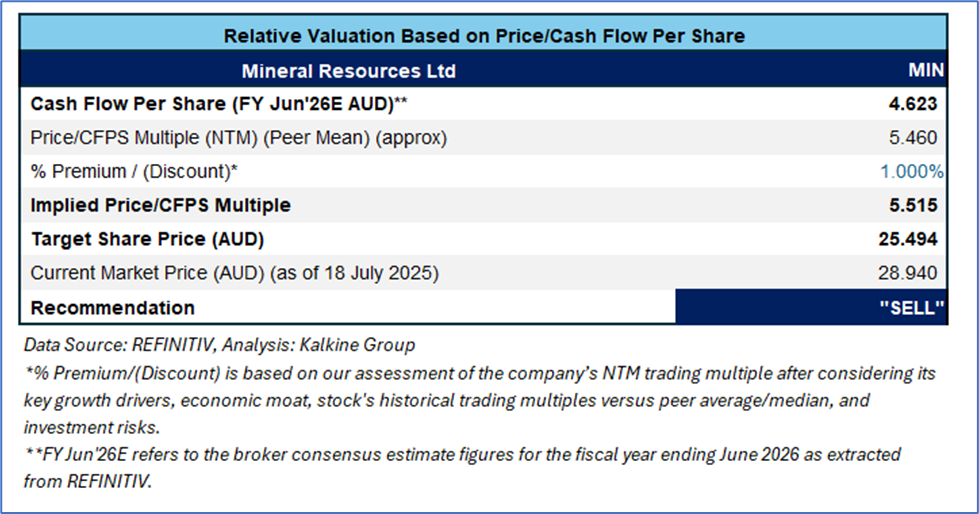The image size is (979, 514).
Task: Click the dark blue "SELL" recommendation cell
Action: (x=811, y=307)
